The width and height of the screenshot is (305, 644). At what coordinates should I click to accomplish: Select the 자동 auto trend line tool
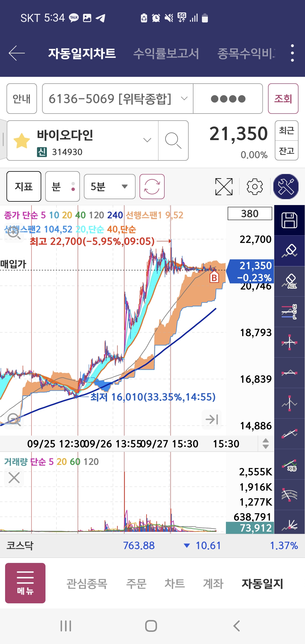(x=289, y=464)
